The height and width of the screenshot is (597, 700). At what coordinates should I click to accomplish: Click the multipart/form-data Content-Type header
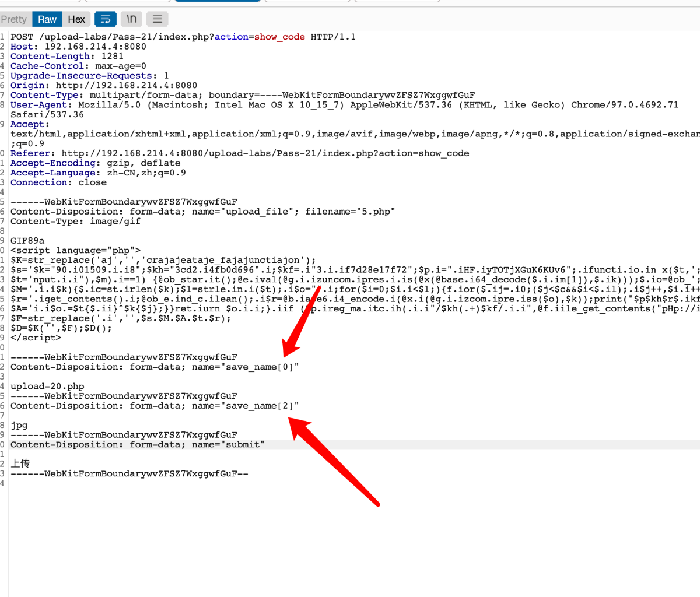(x=243, y=95)
